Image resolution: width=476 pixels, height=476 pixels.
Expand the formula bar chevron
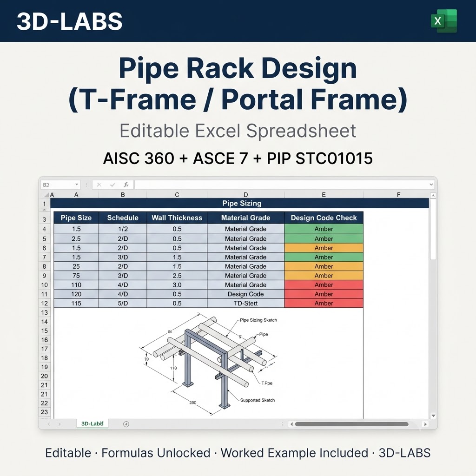point(431,185)
